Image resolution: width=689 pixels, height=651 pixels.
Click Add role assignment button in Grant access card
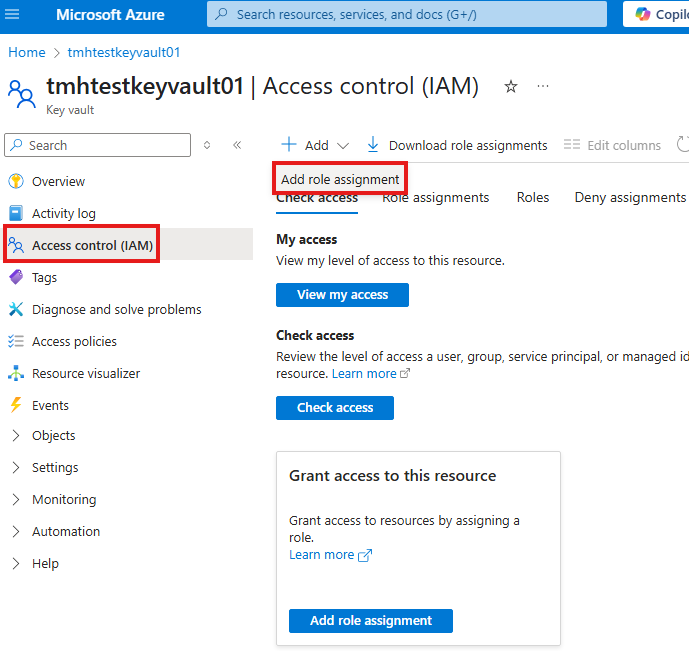coord(371,621)
